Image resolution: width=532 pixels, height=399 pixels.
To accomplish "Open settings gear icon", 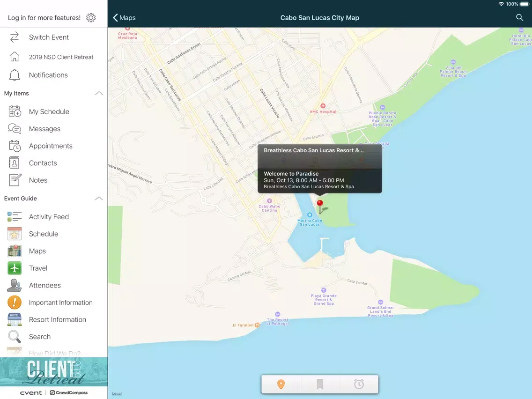I will 91,18.
